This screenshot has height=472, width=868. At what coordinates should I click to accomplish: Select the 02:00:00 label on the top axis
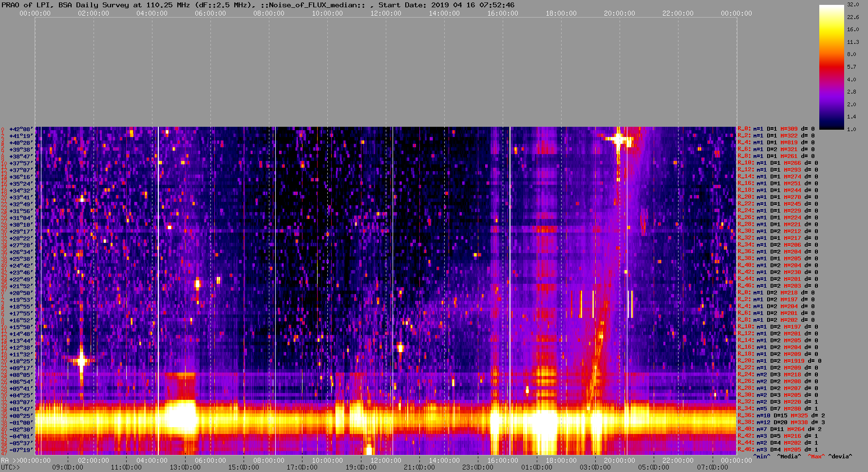[x=94, y=13]
